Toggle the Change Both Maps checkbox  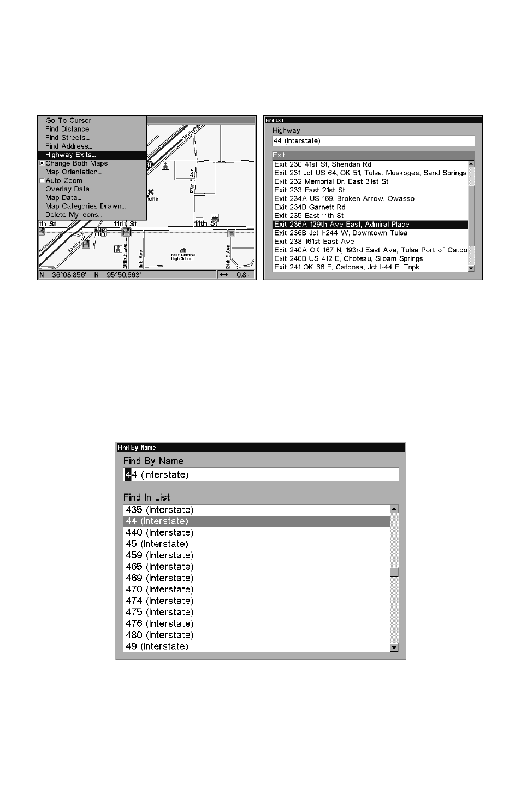42,163
